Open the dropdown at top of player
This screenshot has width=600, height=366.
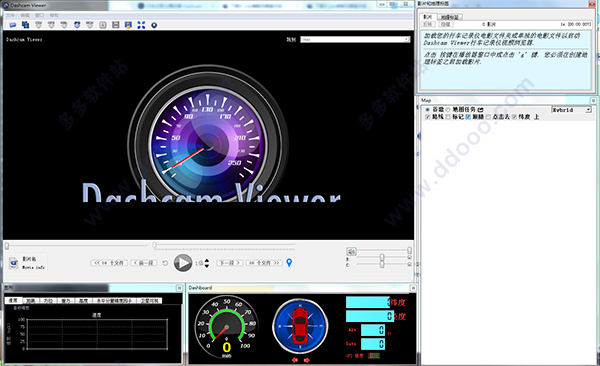[x=355, y=39]
